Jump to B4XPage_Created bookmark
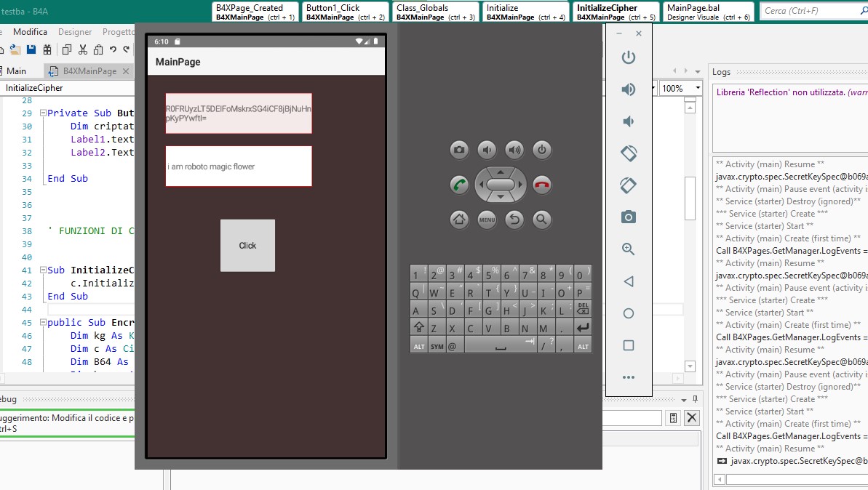Screen dimensions: 868x490 tap(255, 12)
